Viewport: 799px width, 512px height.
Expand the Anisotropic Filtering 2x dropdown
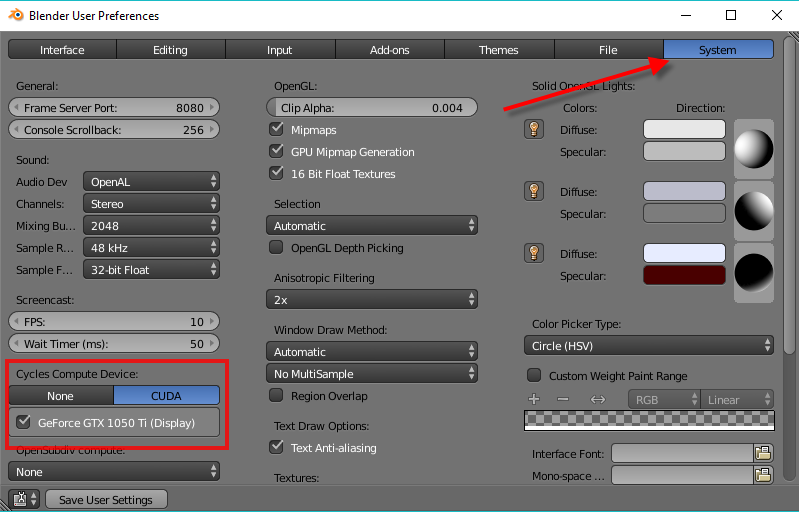click(x=371, y=299)
